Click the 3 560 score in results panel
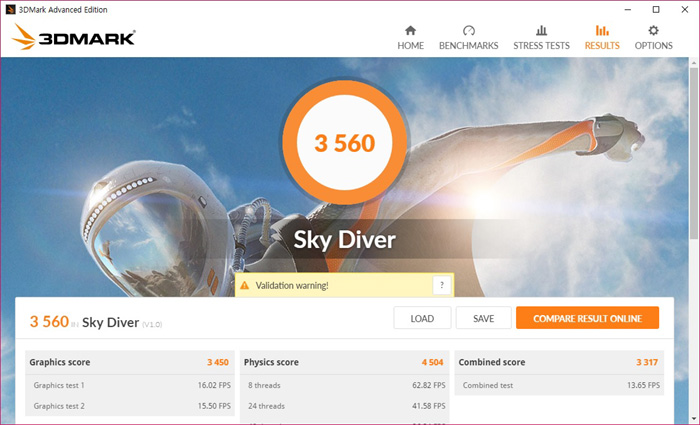700x425 pixels. coord(49,321)
